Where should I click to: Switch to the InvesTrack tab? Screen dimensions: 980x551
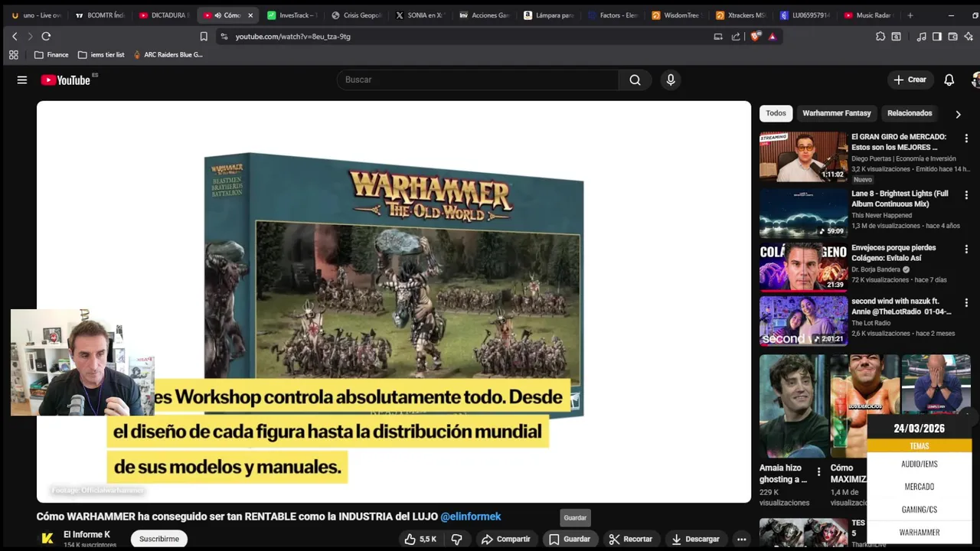click(x=292, y=15)
